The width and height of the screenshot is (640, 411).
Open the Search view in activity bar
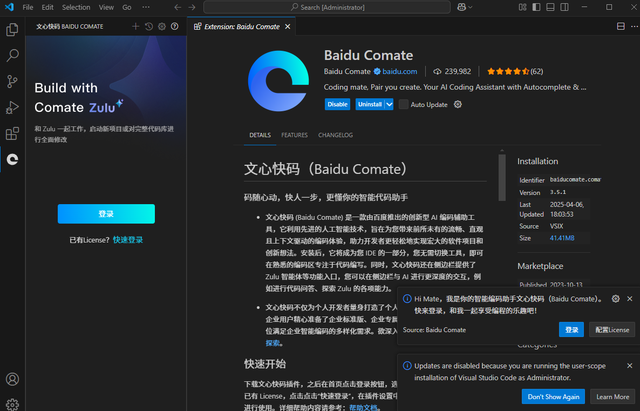click(x=12, y=55)
